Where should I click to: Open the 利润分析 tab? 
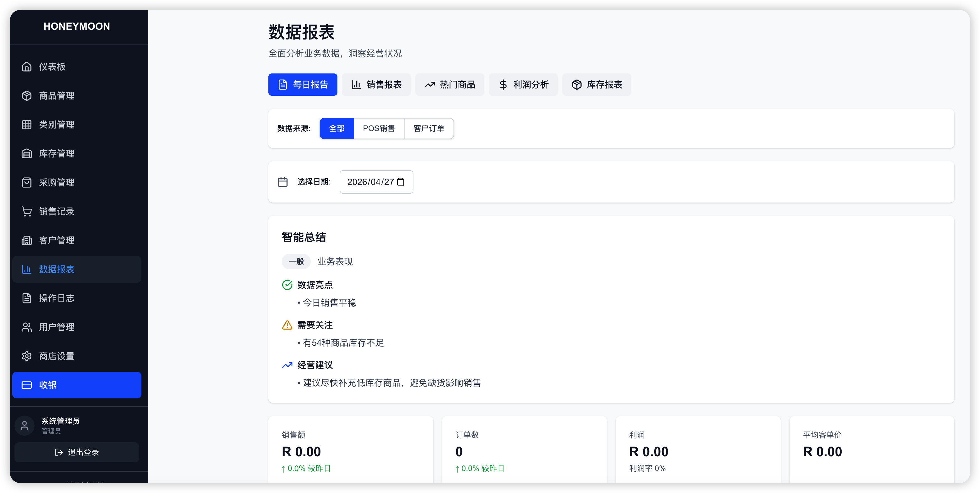pyautogui.click(x=523, y=84)
